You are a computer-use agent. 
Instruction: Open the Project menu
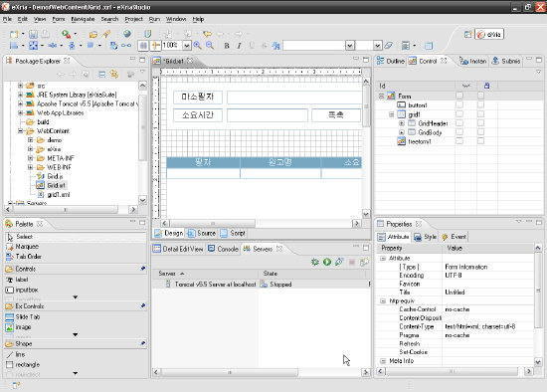(133, 19)
